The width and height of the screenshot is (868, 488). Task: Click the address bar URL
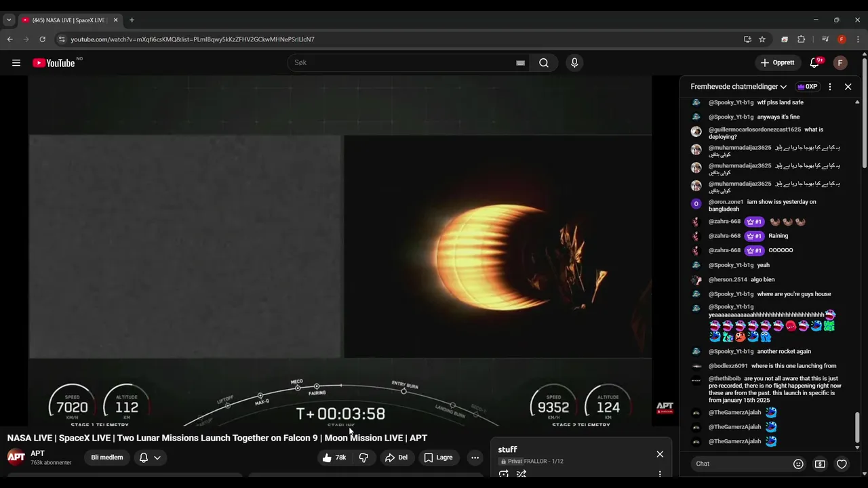193,39
